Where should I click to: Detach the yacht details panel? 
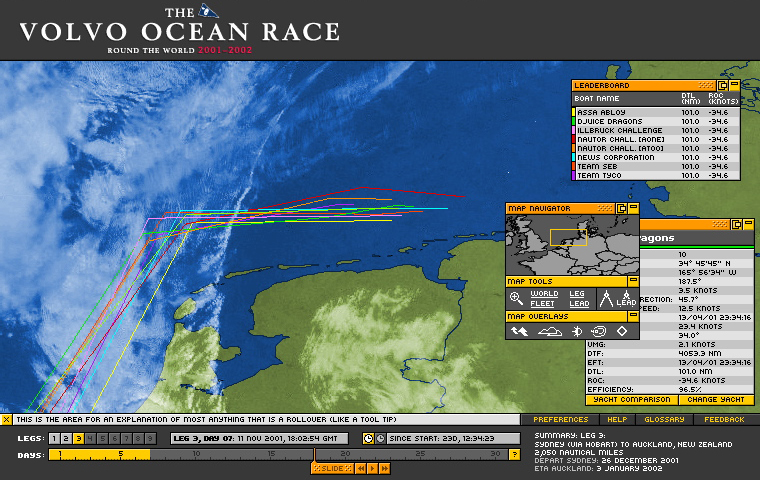coord(736,224)
